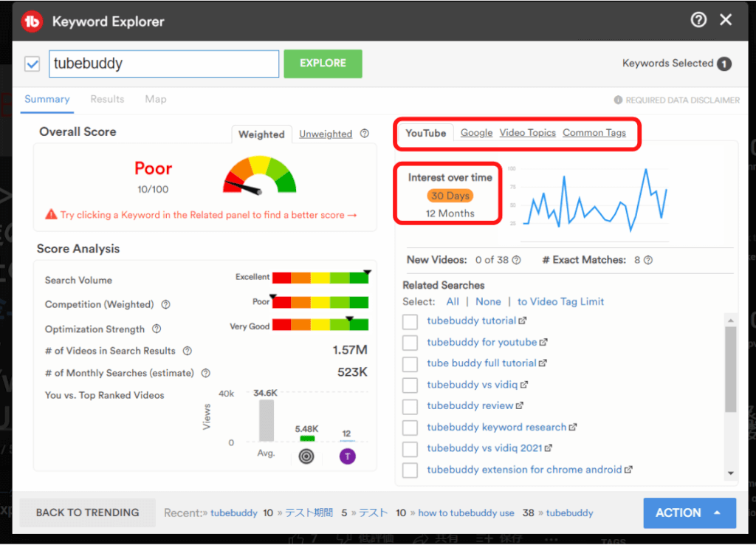Select 30 Days interest range

click(x=450, y=196)
